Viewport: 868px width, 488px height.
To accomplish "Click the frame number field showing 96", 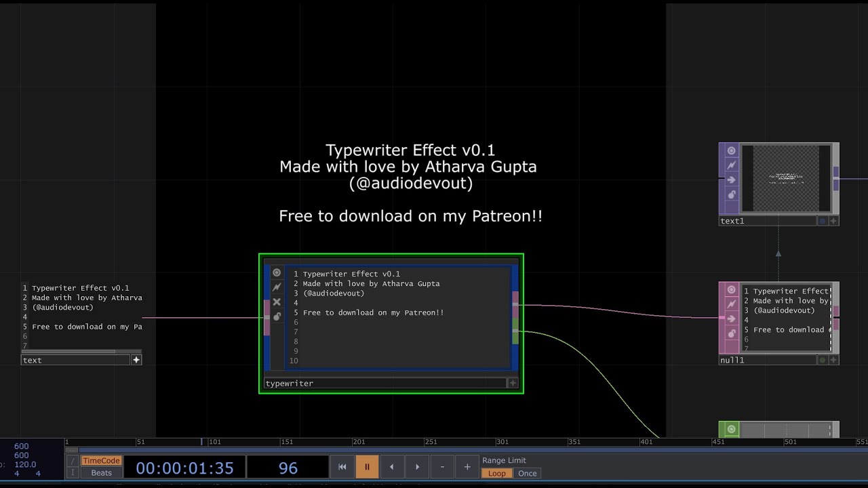I will pyautogui.click(x=288, y=468).
